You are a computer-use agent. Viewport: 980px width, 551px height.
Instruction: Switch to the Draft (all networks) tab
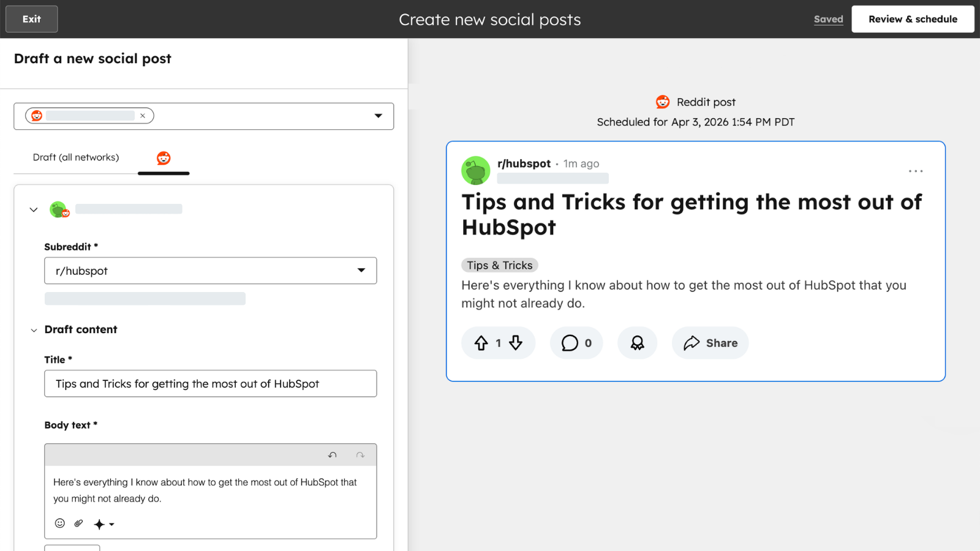point(76,157)
